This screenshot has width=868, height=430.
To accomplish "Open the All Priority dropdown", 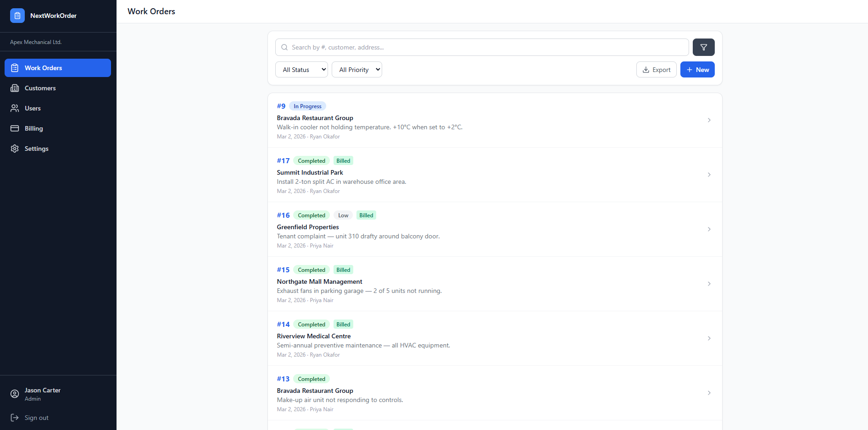I will 357,69.
